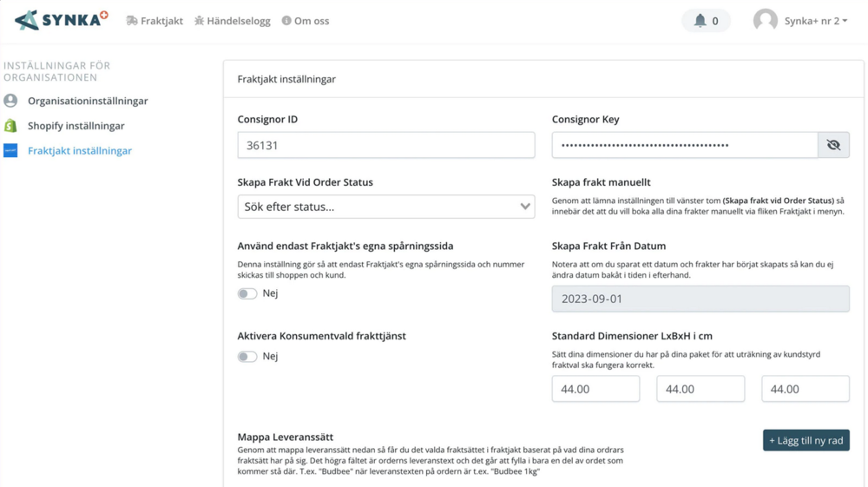This screenshot has height=487, width=868.
Task: Open Shopify inställningar in the sidebar
Action: [x=76, y=126]
